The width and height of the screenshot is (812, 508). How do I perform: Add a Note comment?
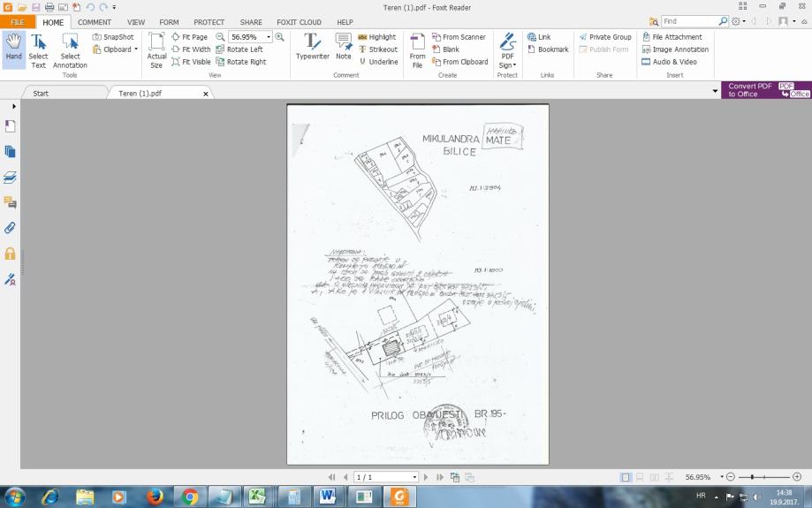pyautogui.click(x=344, y=47)
